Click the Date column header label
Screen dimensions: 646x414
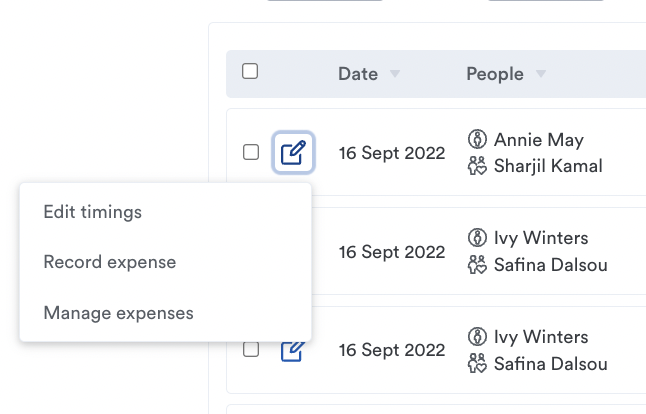tap(358, 74)
